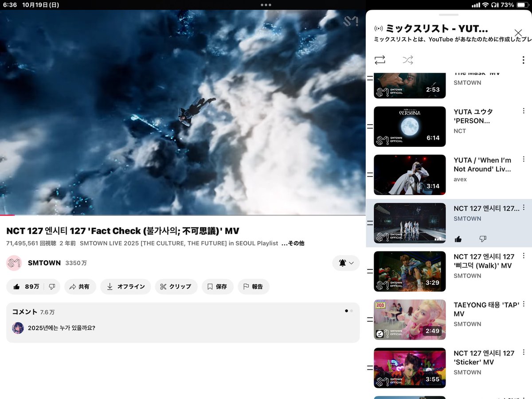Image resolution: width=532 pixels, height=399 pixels.
Task: Tap the NCT channel name under PERSONA
Action: [x=460, y=131]
